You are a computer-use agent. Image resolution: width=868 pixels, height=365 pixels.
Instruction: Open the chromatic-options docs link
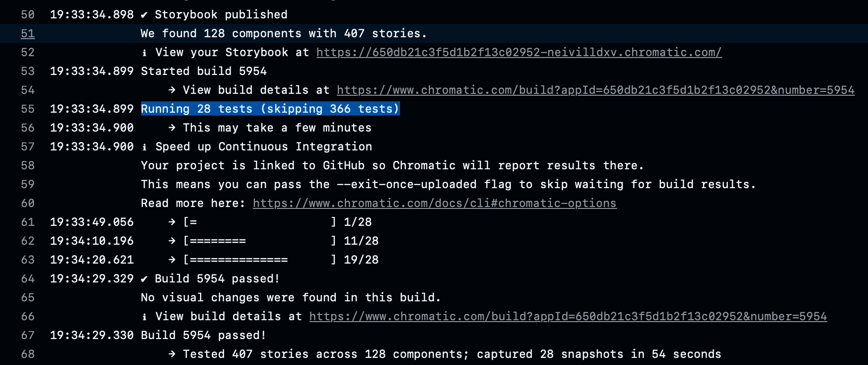pyautogui.click(x=434, y=203)
